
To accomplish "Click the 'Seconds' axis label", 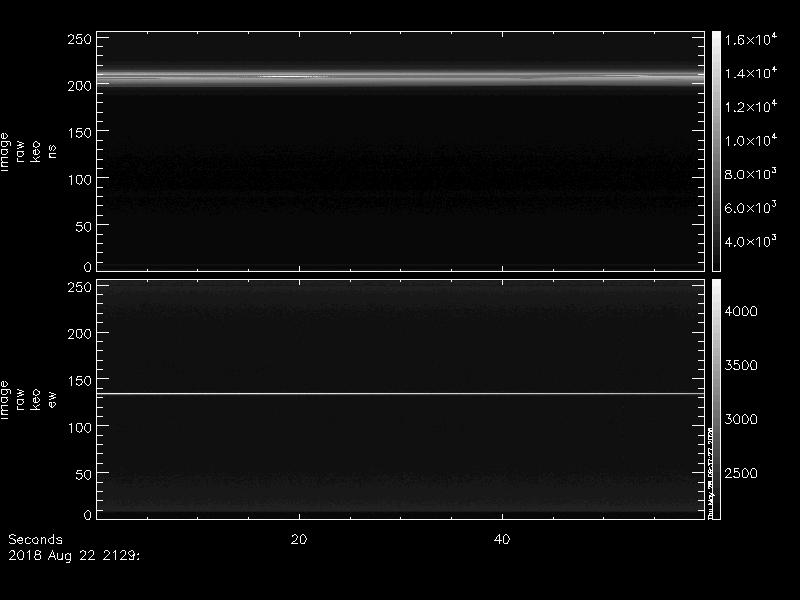I will coord(35,539).
